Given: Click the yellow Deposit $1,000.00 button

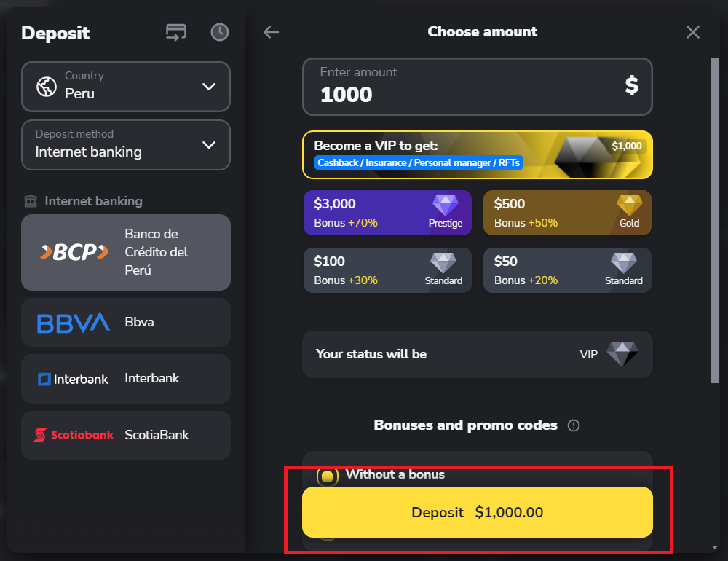Looking at the screenshot, I should (x=478, y=512).
